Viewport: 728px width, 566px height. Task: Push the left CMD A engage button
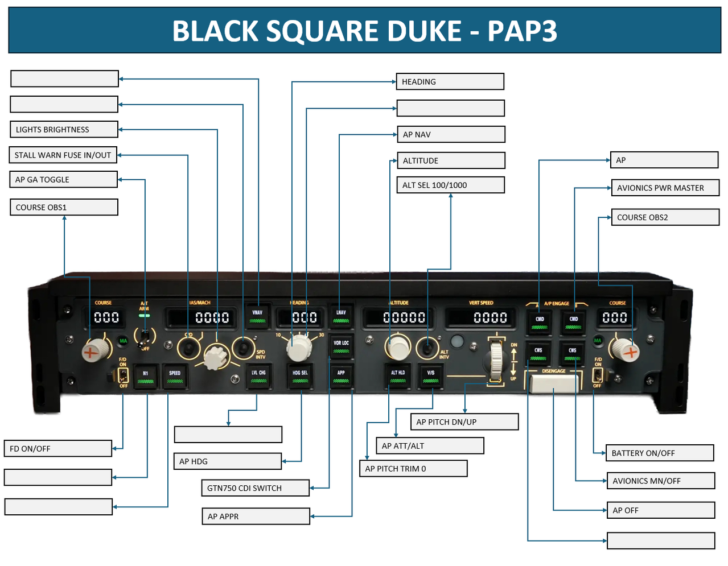click(x=539, y=323)
